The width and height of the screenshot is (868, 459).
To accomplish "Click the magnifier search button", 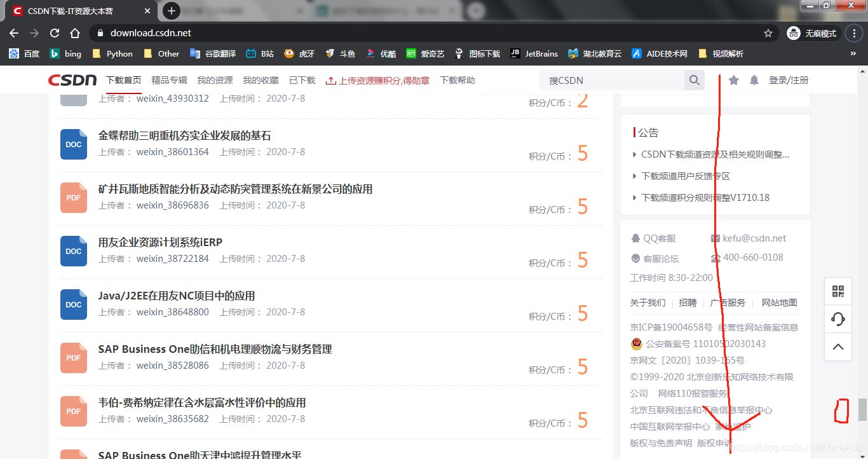I will (694, 80).
